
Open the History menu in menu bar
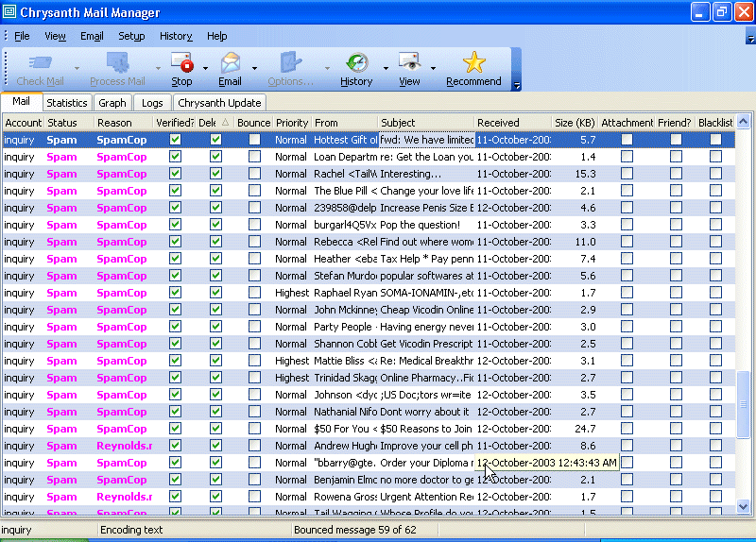tap(176, 36)
